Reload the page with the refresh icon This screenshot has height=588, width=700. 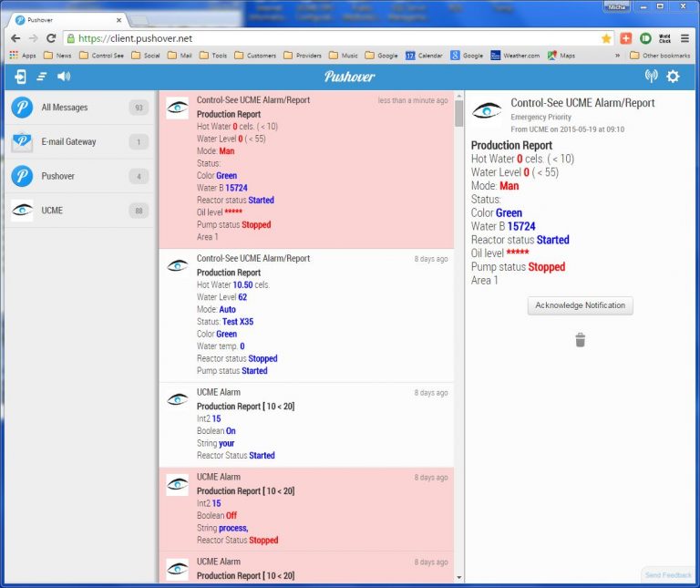51,38
